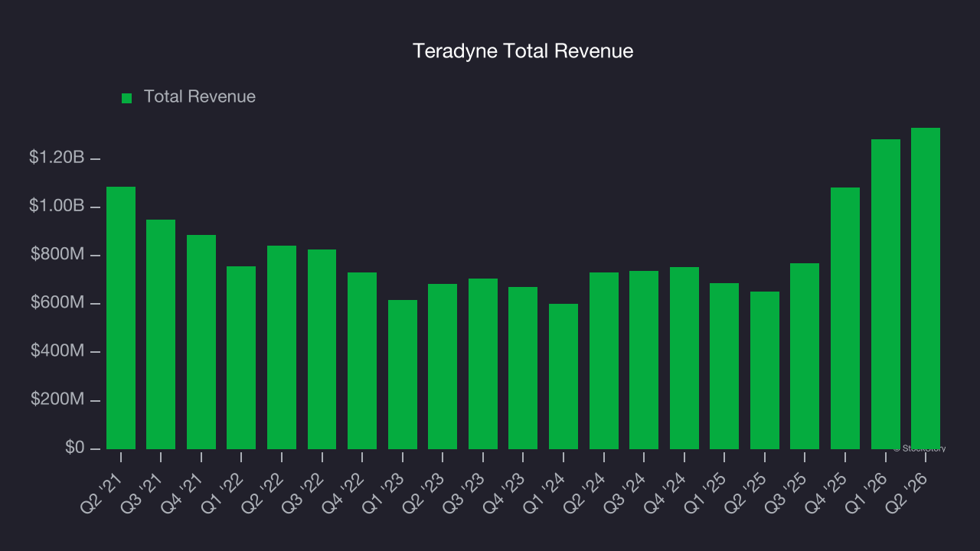Select the '$1.00B' y-axis label
The width and height of the screenshot is (980, 551).
(x=57, y=206)
